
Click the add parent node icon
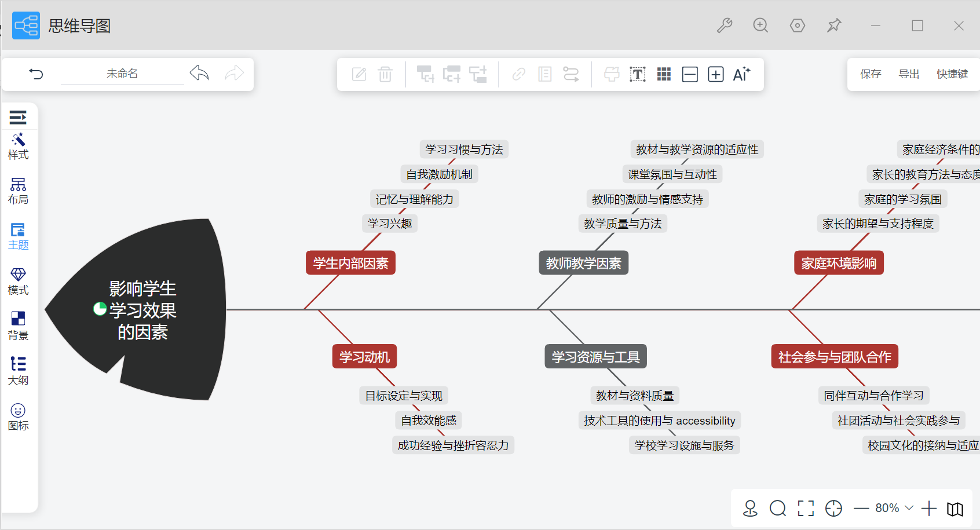478,74
